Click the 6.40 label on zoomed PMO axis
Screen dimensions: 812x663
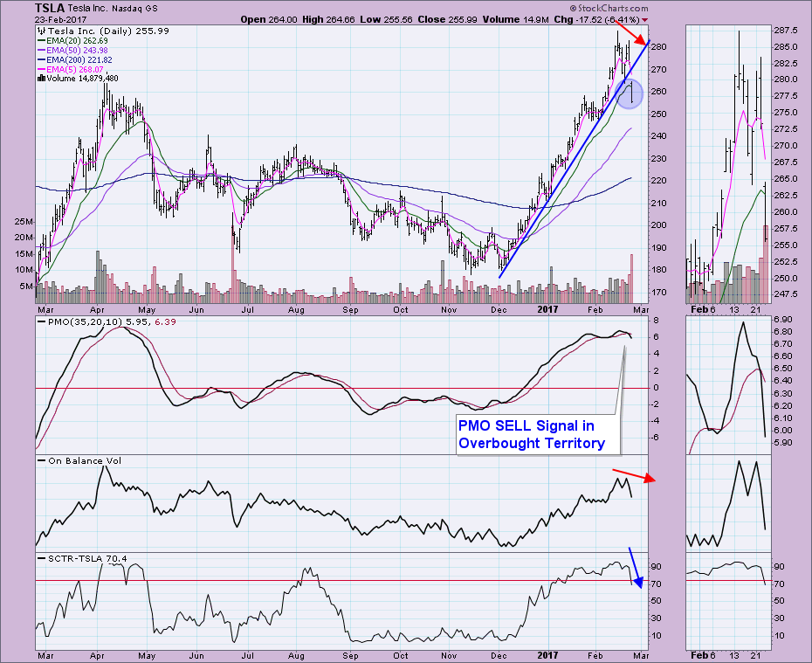(783, 381)
